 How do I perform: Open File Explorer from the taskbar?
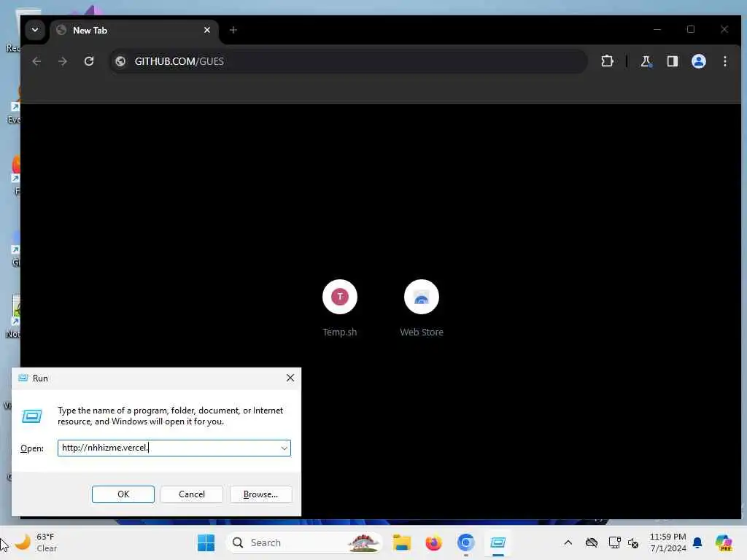(x=402, y=542)
